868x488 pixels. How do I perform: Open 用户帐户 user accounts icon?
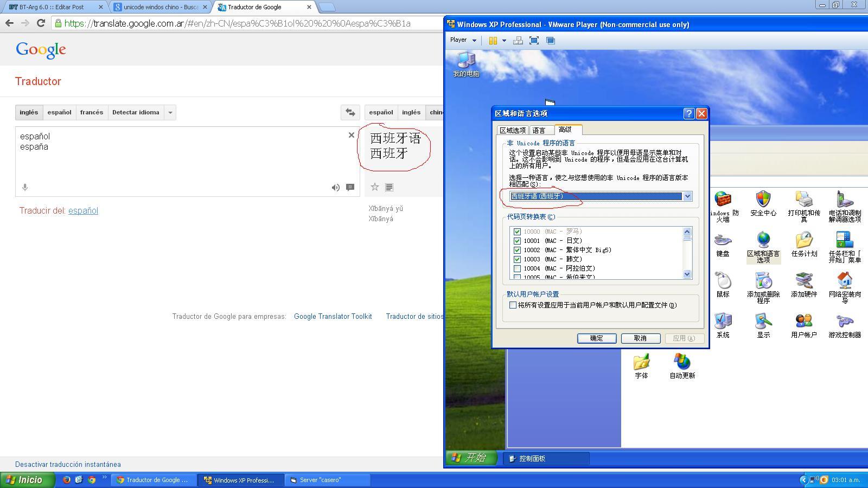click(x=804, y=326)
